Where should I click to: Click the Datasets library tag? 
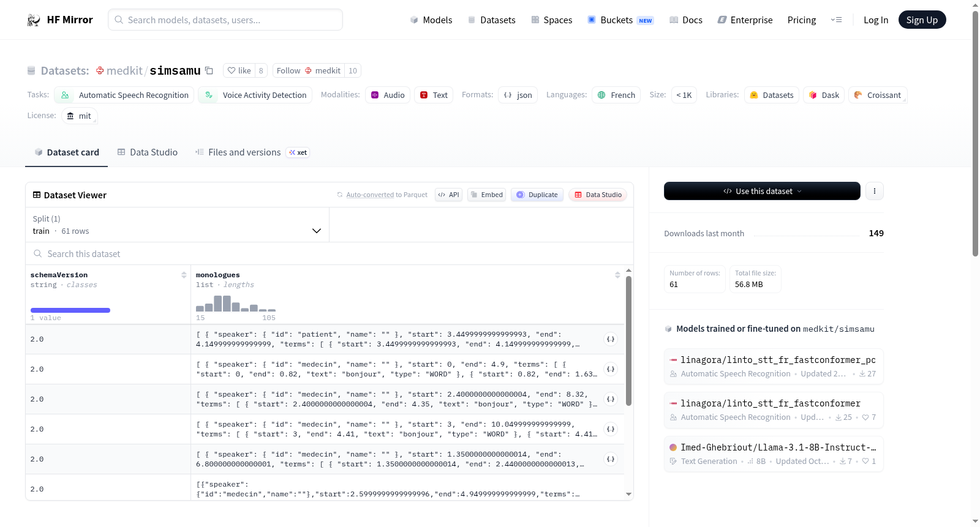point(772,95)
